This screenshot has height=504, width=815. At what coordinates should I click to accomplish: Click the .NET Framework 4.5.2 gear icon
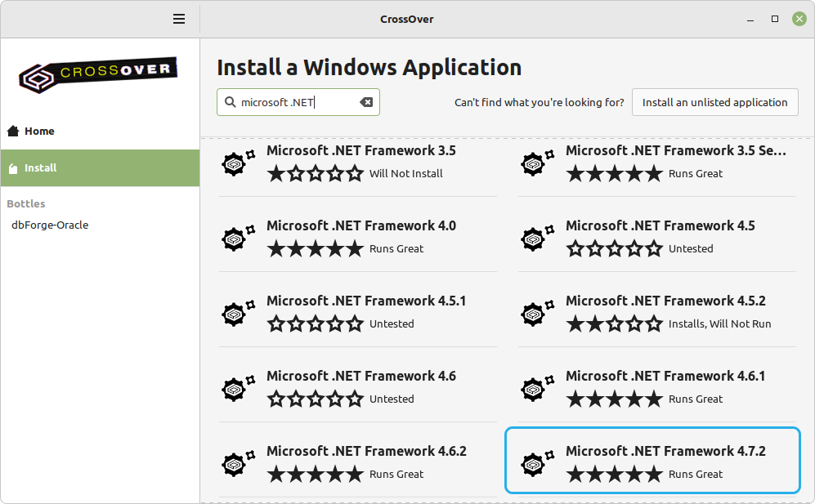(537, 313)
